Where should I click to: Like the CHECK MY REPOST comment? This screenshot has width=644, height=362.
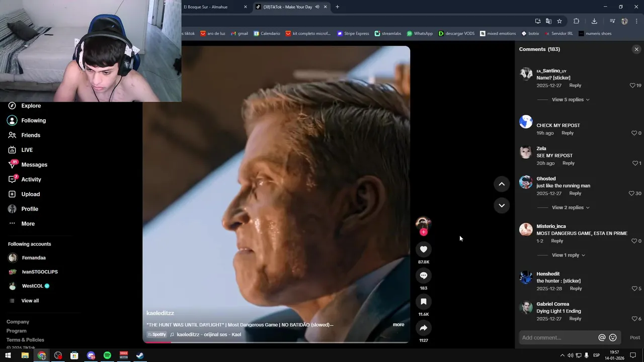pos(634,133)
